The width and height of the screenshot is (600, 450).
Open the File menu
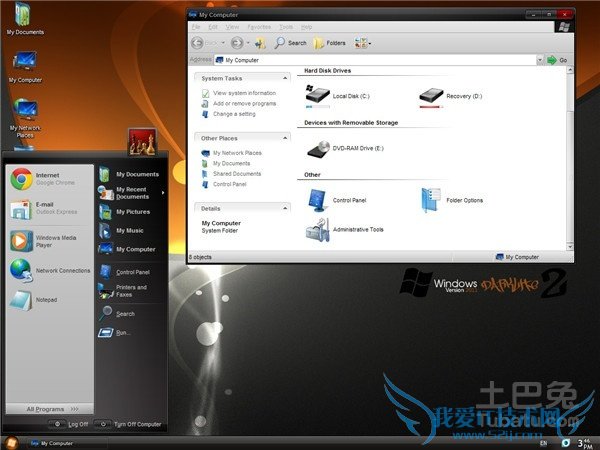point(196,27)
